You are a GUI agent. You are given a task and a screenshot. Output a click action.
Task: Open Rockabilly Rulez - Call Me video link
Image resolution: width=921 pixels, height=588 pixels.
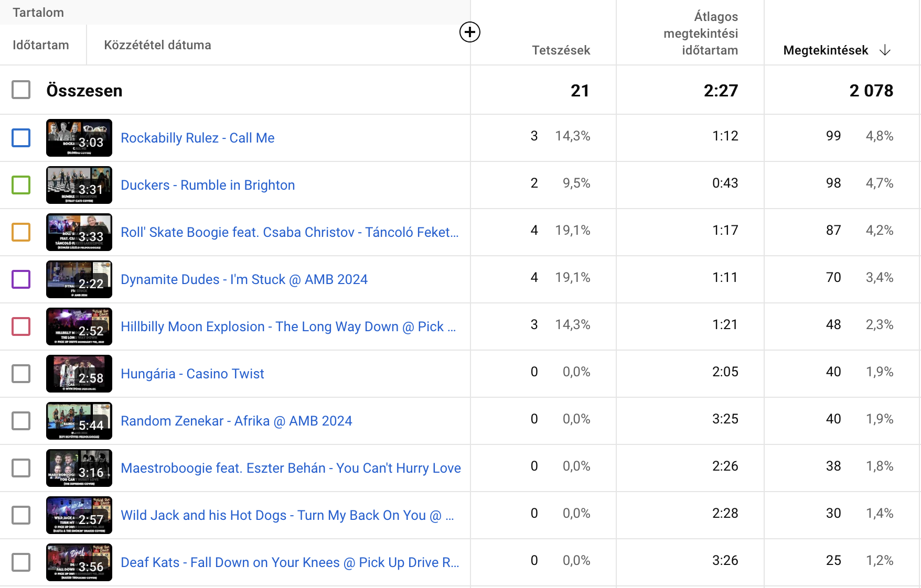coord(198,138)
